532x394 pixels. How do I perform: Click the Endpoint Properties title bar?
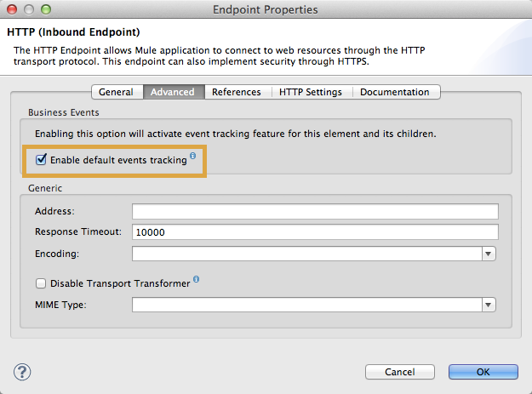(266, 9)
